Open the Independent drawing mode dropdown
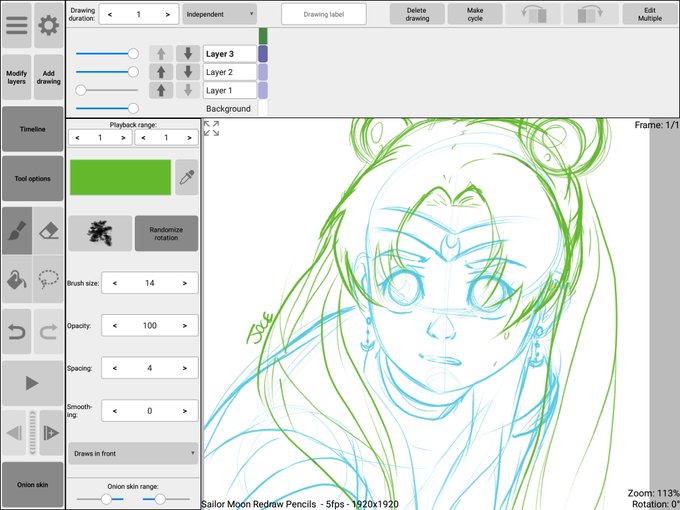Image resolution: width=680 pixels, height=510 pixels. pos(220,14)
